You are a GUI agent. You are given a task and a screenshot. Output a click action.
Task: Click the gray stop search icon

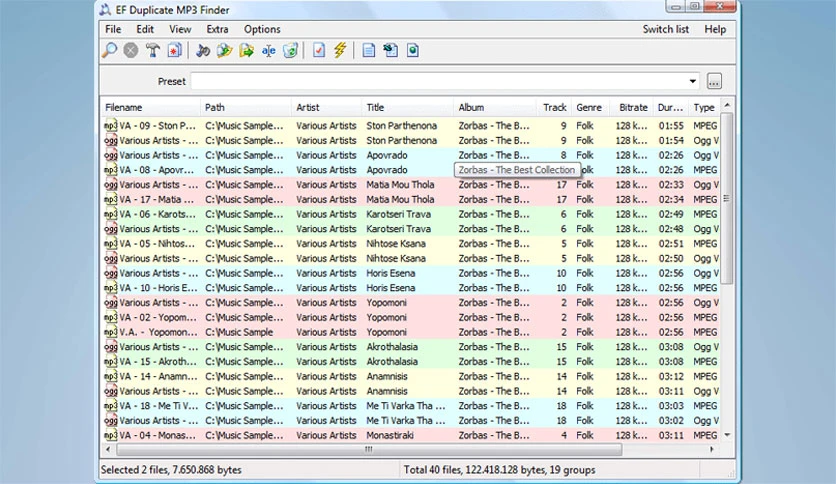pyautogui.click(x=131, y=51)
